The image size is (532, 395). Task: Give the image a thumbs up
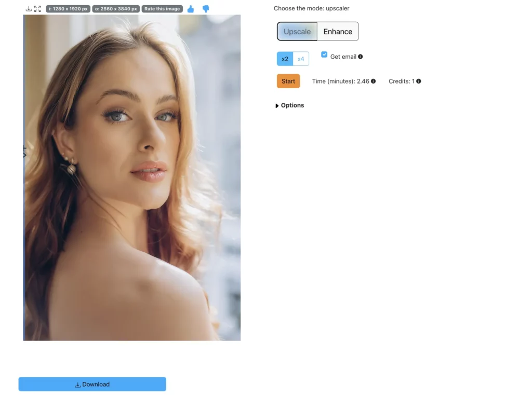tap(191, 9)
